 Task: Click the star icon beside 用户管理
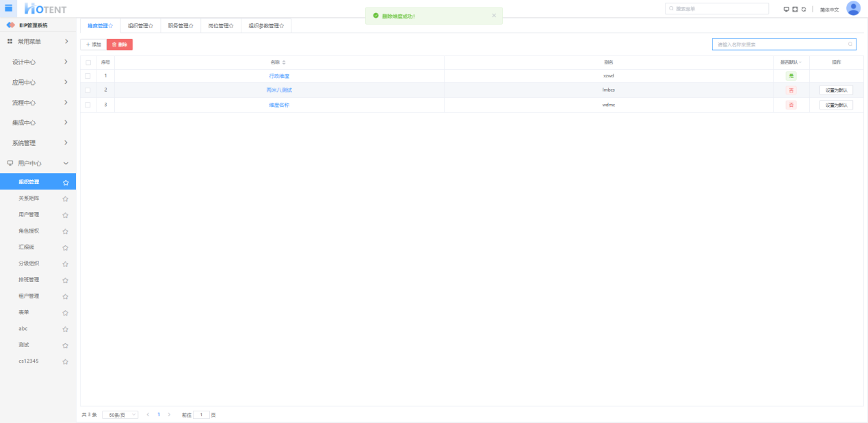coord(66,215)
